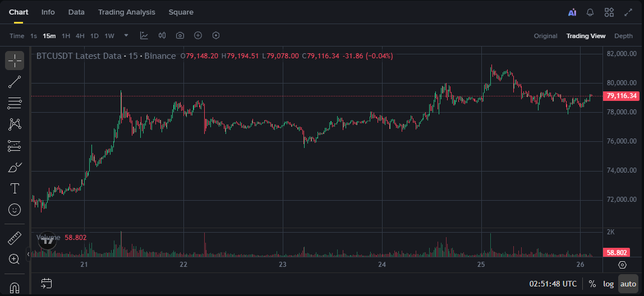Screen dimensions: 644x296
Task: Activate the zoom in tool
Action: point(15,259)
